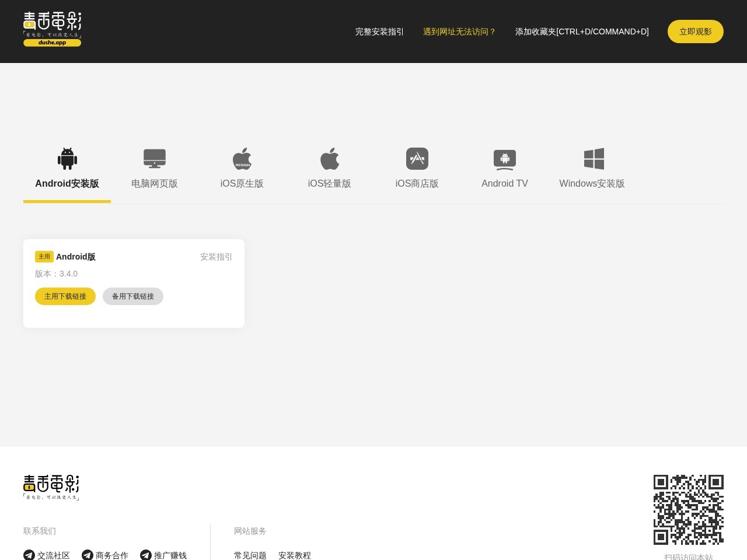Click the App Store icon for iOS商店版
This screenshot has height=560, width=747.
pyautogui.click(x=417, y=159)
